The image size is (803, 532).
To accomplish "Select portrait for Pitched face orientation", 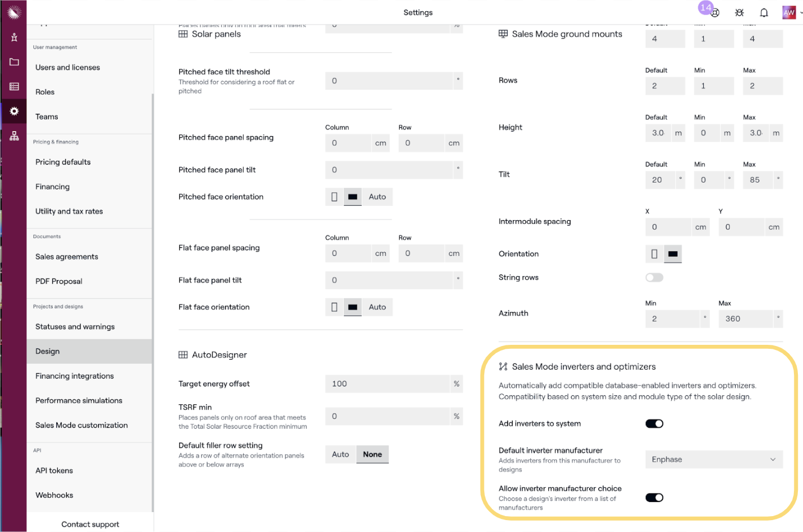I will coord(334,197).
